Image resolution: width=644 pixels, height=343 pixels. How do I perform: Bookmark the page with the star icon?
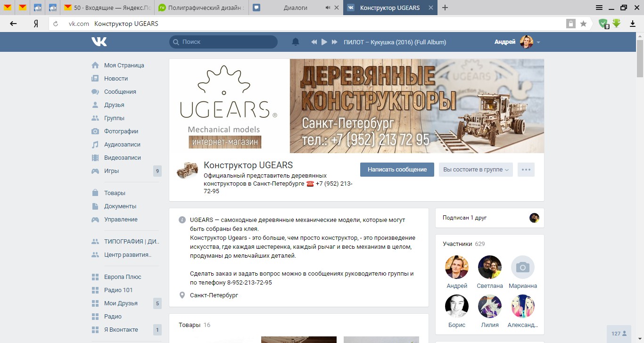click(583, 24)
